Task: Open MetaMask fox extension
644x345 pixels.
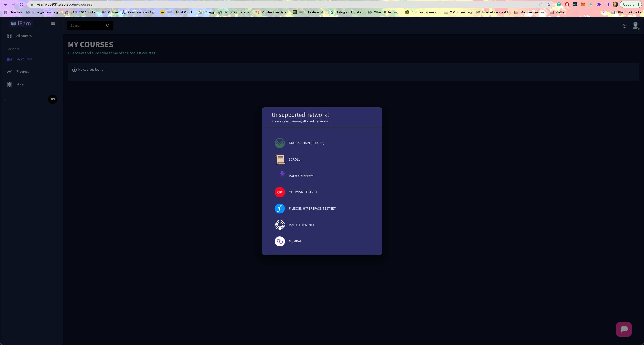Action: (x=583, y=4)
